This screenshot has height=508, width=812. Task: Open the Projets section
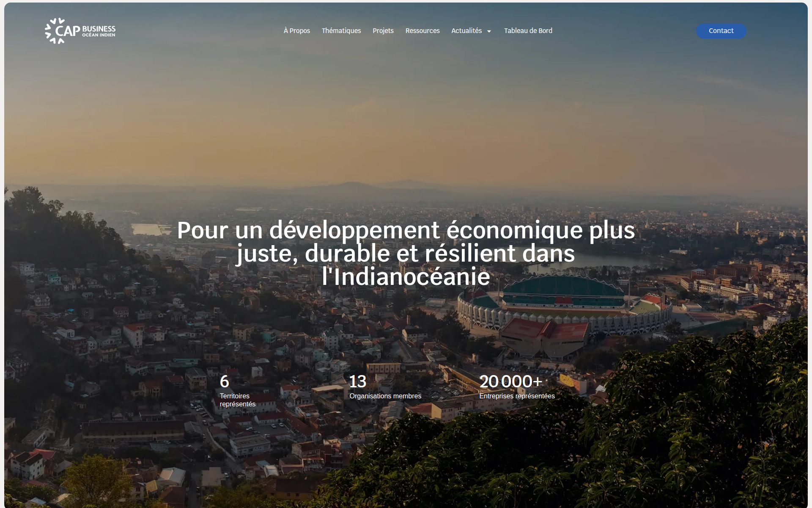pos(383,31)
